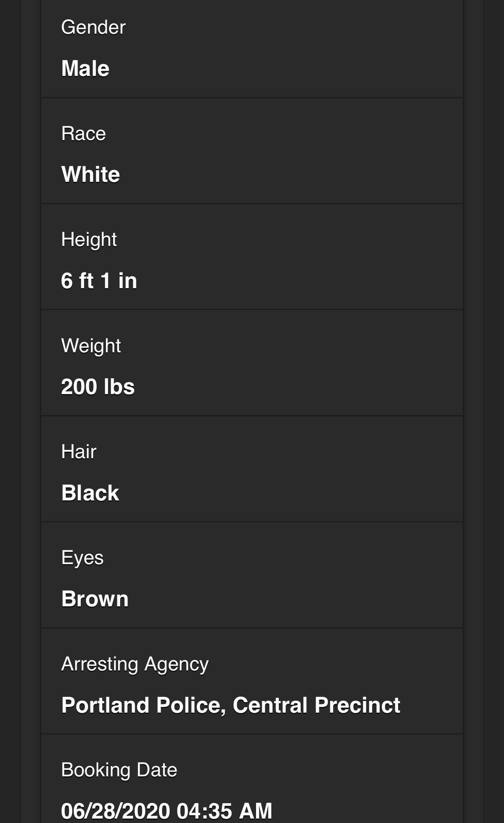Click the Gender field label
Viewport: 504px width, 823px height.
(x=93, y=28)
